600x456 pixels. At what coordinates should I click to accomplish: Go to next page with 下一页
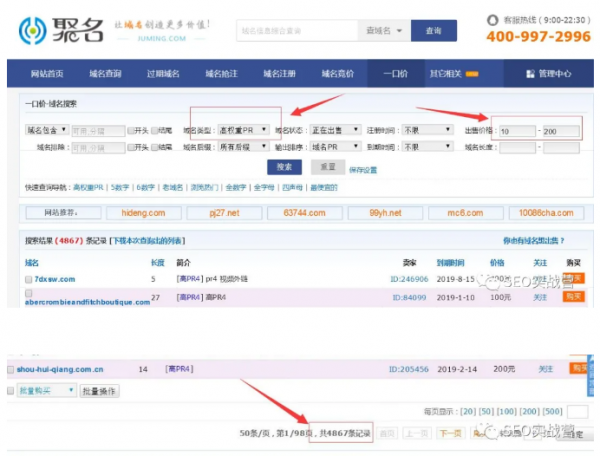coord(450,433)
